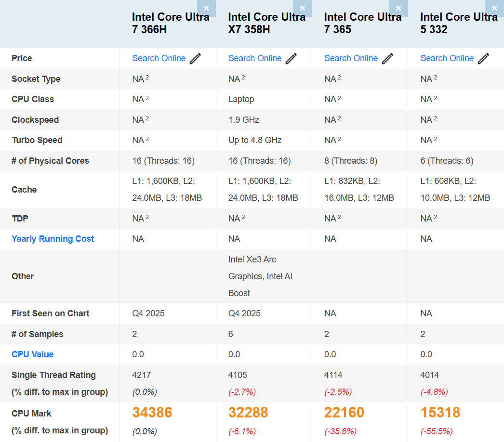The width and height of the screenshot is (504, 442).
Task: Remove Intel Core Ultra 7 366H column
Action: [206, 8]
